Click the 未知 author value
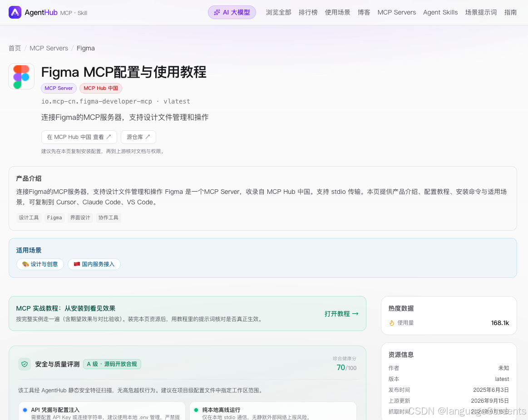Image resolution: width=528 pixels, height=420 pixels. pos(504,368)
